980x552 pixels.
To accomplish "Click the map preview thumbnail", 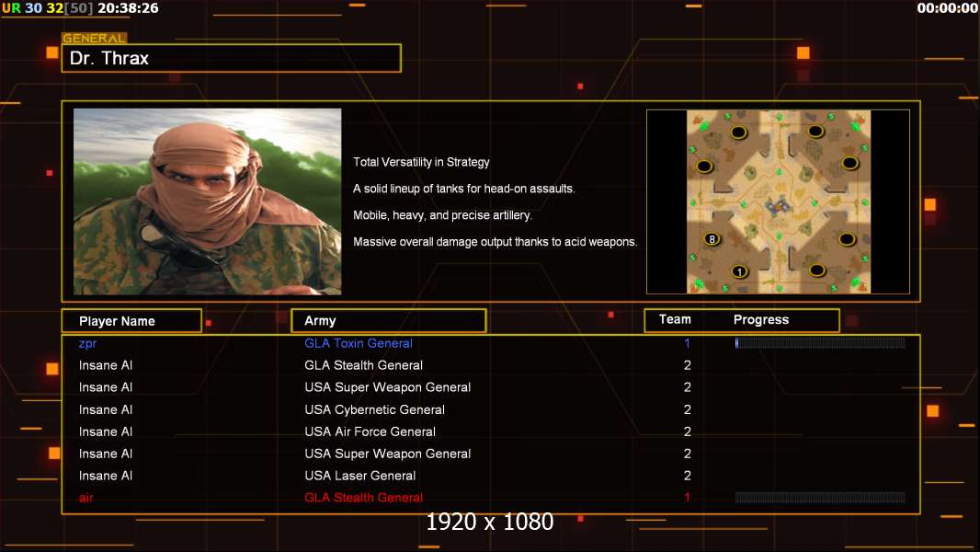I will 778,201.
